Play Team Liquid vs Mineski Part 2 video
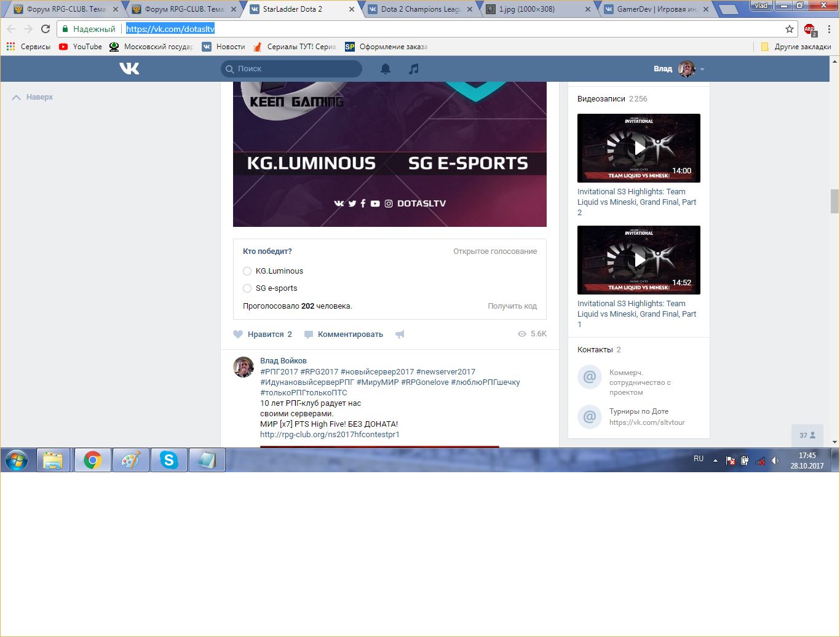The width and height of the screenshot is (840, 637). [638, 148]
